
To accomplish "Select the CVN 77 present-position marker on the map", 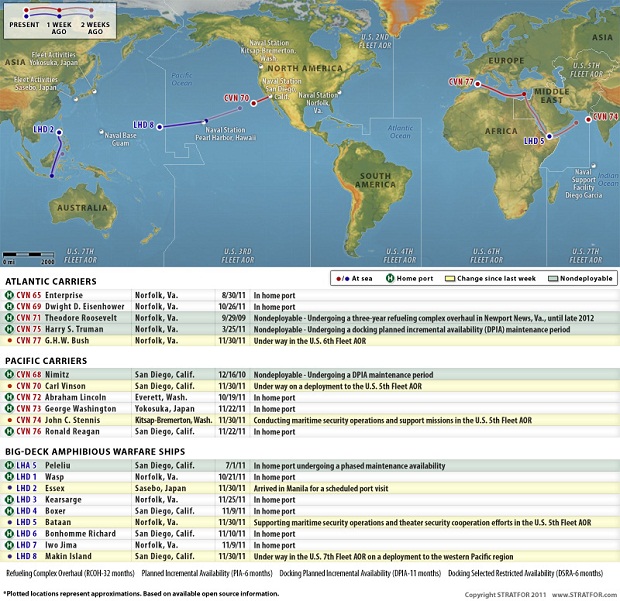I will (x=478, y=84).
